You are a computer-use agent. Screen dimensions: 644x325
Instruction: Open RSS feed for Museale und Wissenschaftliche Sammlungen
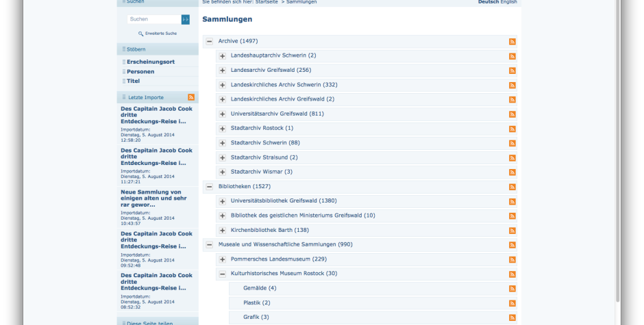coord(512,245)
